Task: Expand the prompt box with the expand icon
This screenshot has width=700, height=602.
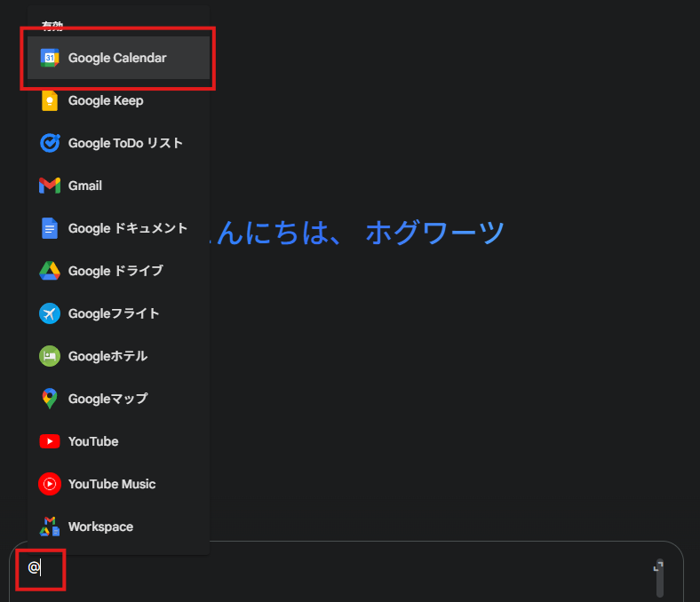Action: click(658, 566)
